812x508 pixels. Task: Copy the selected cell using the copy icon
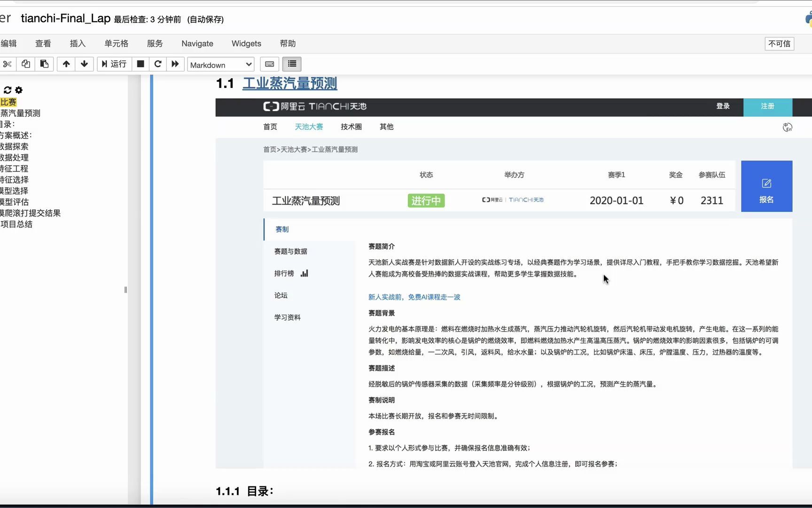[26, 64]
